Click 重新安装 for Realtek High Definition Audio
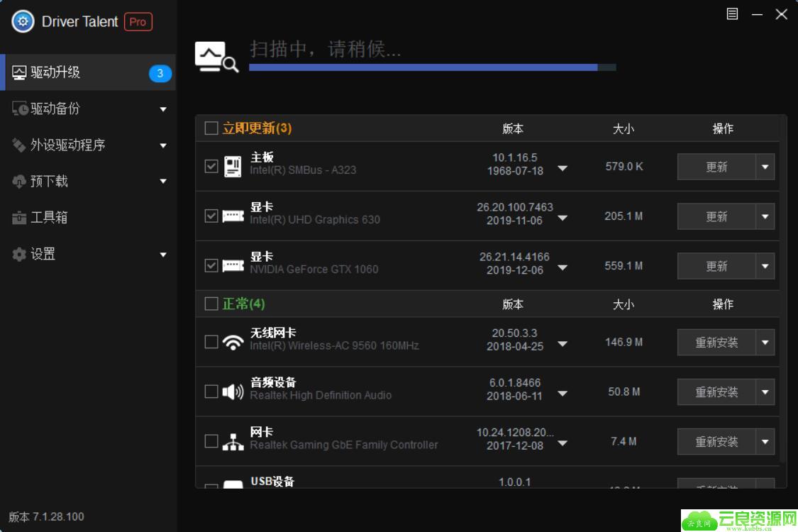 716,392
